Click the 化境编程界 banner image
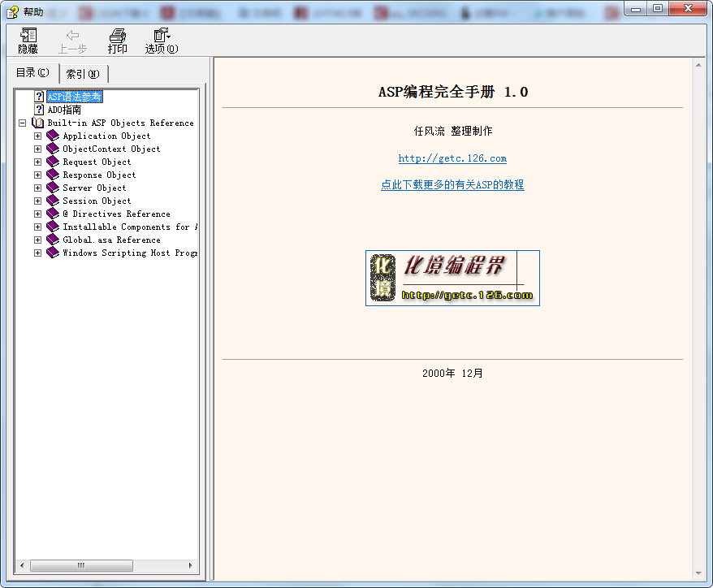 click(x=452, y=278)
